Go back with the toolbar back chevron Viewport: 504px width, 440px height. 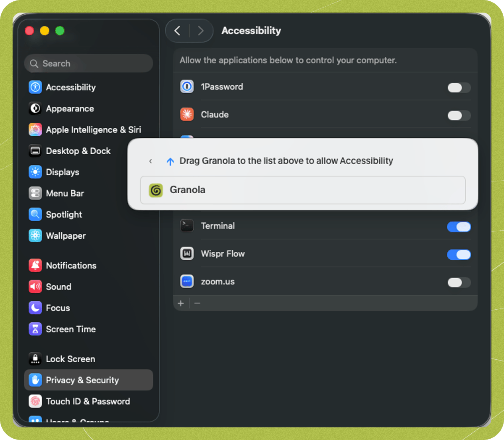click(178, 31)
